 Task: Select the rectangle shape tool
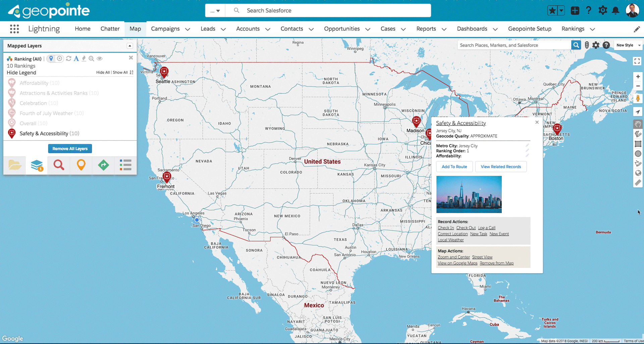pyautogui.click(x=638, y=144)
